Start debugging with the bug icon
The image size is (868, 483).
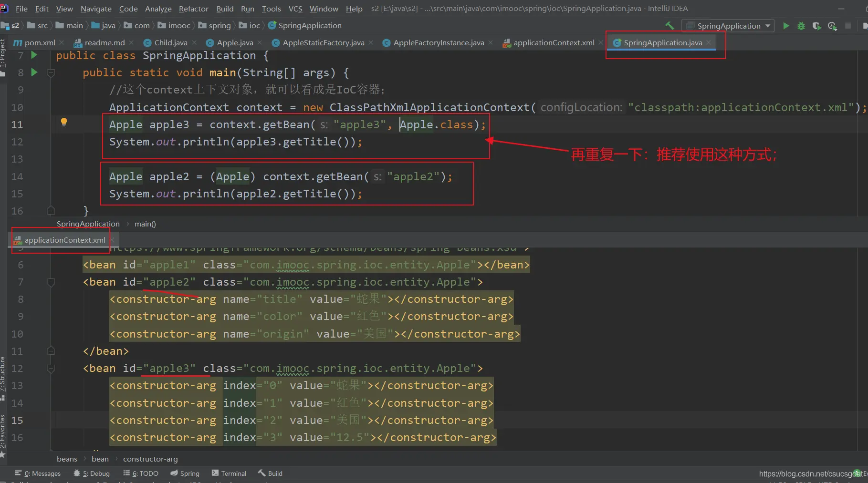pos(801,26)
